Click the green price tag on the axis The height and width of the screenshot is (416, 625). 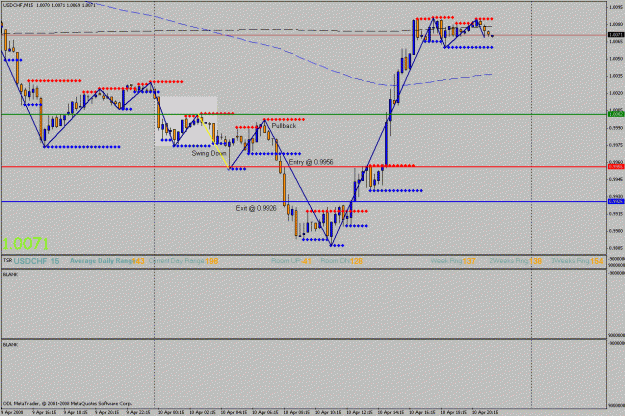pyautogui.click(x=616, y=114)
